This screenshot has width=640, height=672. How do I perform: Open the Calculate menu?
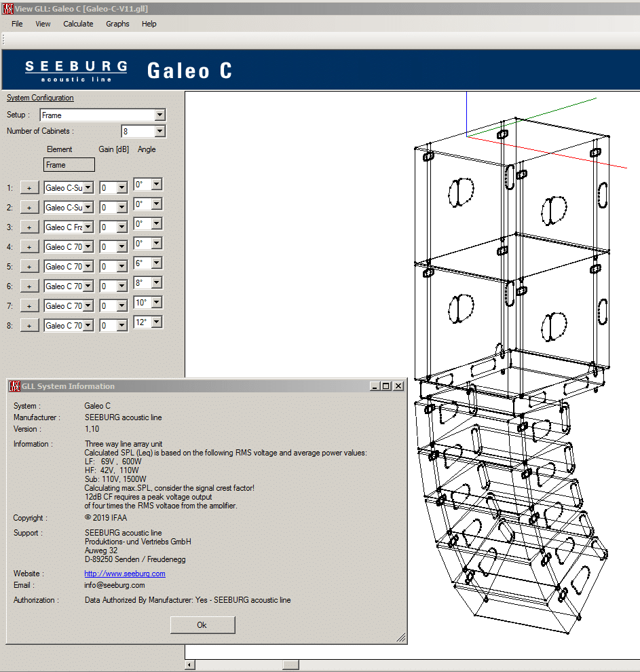tap(78, 24)
